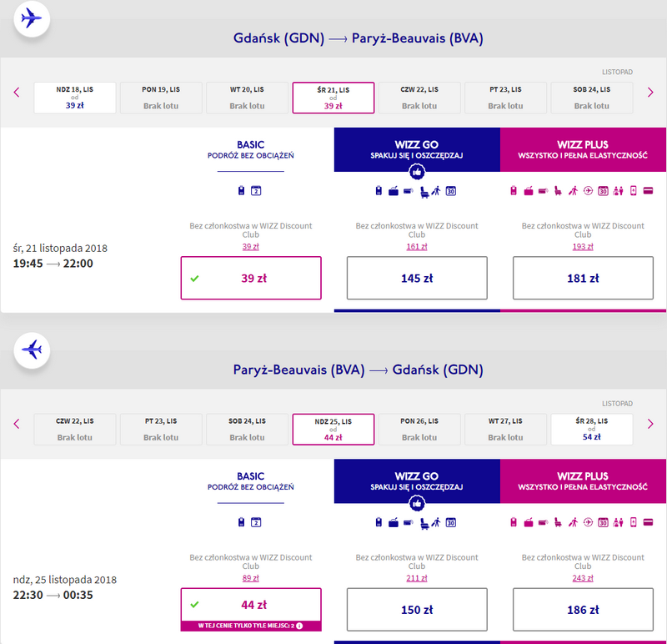Click thumbs-up recommended badge on outbound WIZZ GO

tap(416, 172)
